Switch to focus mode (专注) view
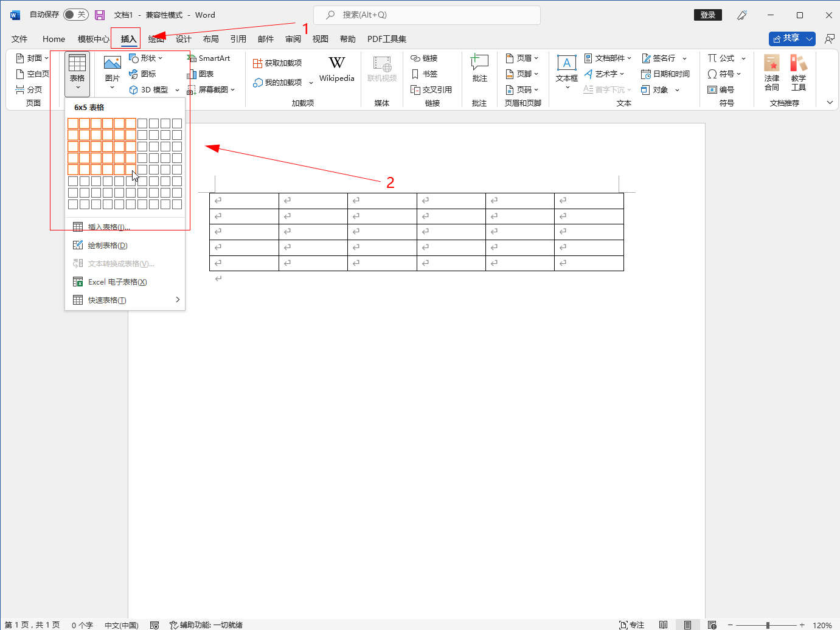This screenshot has width=840, height=630. click(x=631, y=625)
